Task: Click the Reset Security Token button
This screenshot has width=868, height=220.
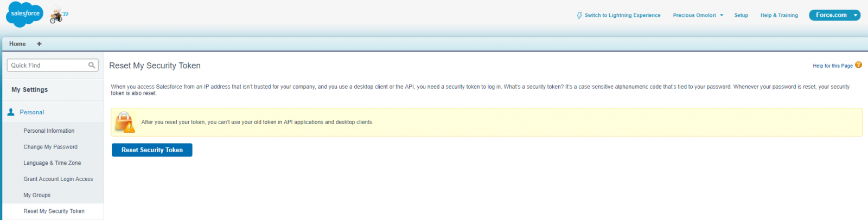Action: pos(152,150)
